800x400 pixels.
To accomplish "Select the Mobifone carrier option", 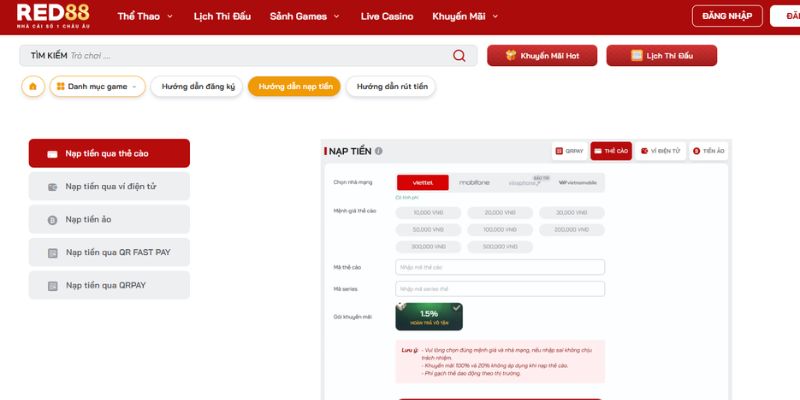I will (474, 182).
